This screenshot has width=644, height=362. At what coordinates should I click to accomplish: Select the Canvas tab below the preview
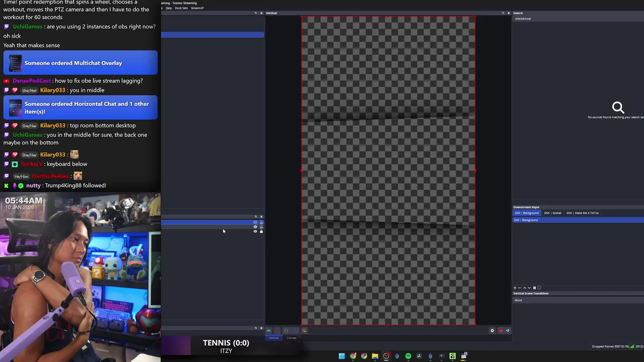coord(292,338)
